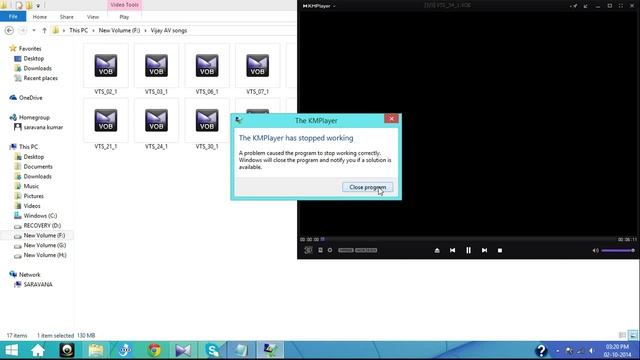Image resolution: width=640 pixels, height=360 pixels.
Task: Select the VTS_24_1 VOB file
Action: 156,124
